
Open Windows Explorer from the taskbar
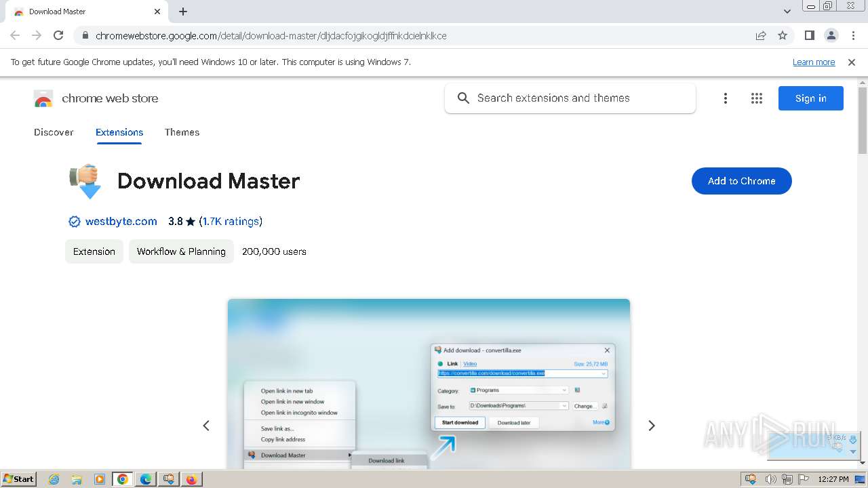(77, 479)
